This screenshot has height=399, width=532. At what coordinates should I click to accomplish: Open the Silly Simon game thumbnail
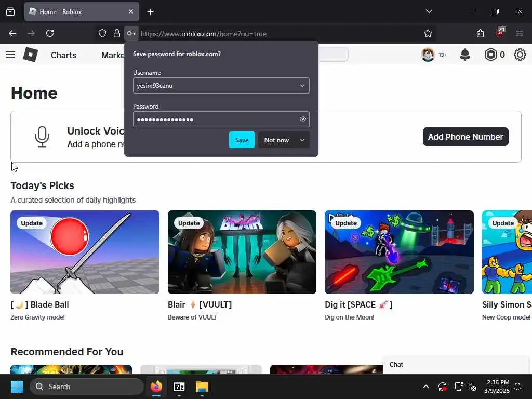[507, 252]
